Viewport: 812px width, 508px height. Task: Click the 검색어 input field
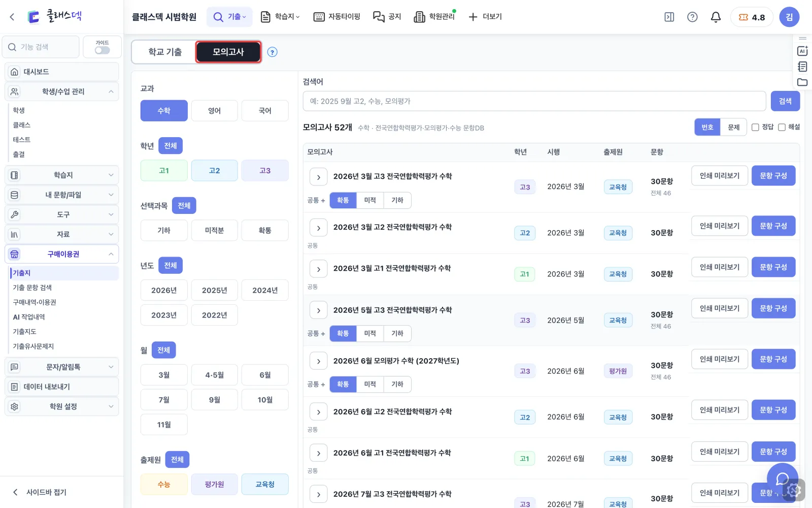(534, 101)
